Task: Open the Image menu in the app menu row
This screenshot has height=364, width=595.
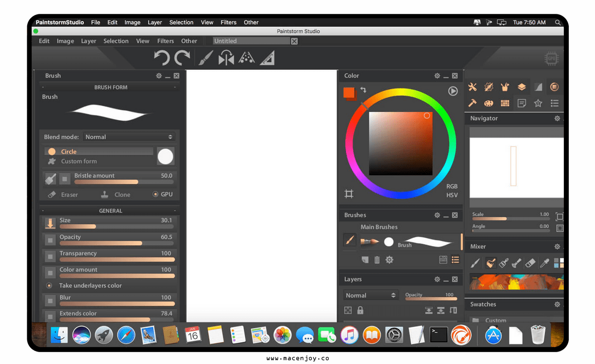Action: pyautogui.click(x=65, y=41)
